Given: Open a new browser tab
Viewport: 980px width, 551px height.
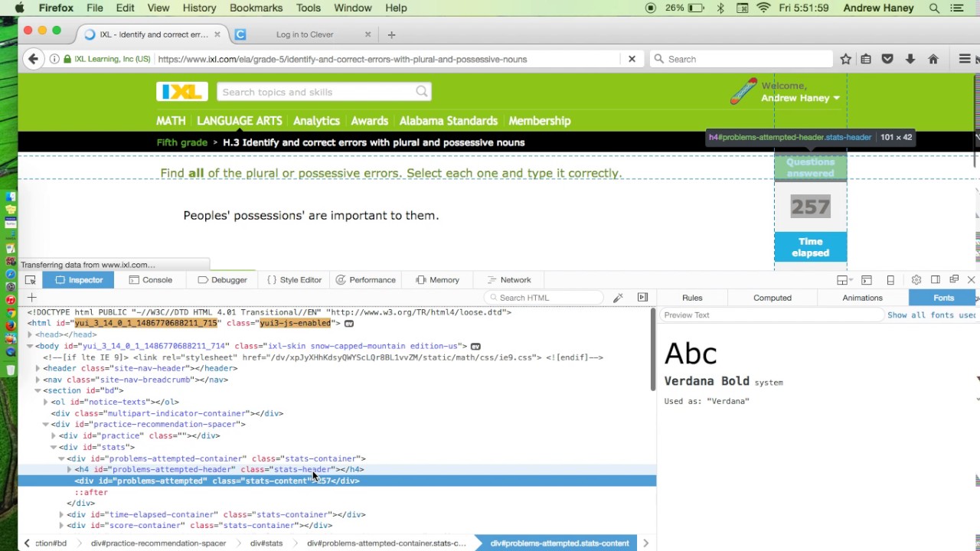Looking at the screenshot, I should click(391, 34).
